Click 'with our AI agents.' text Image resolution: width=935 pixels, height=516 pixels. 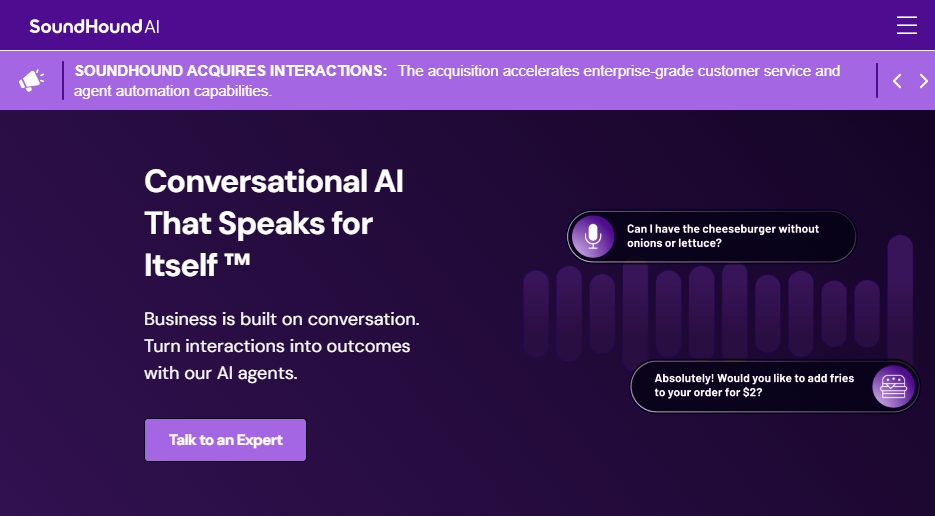[221, 373]
